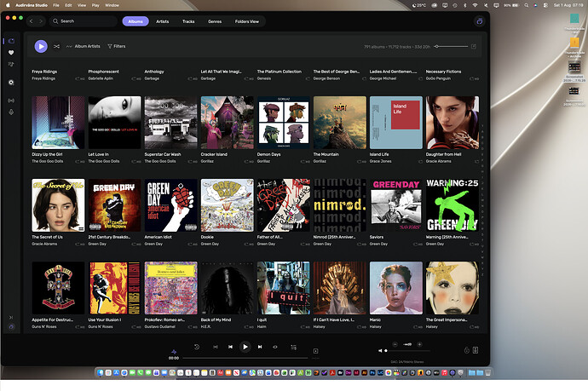Expand the sidebar with collapse arrow icon

(x=11, y=318)
